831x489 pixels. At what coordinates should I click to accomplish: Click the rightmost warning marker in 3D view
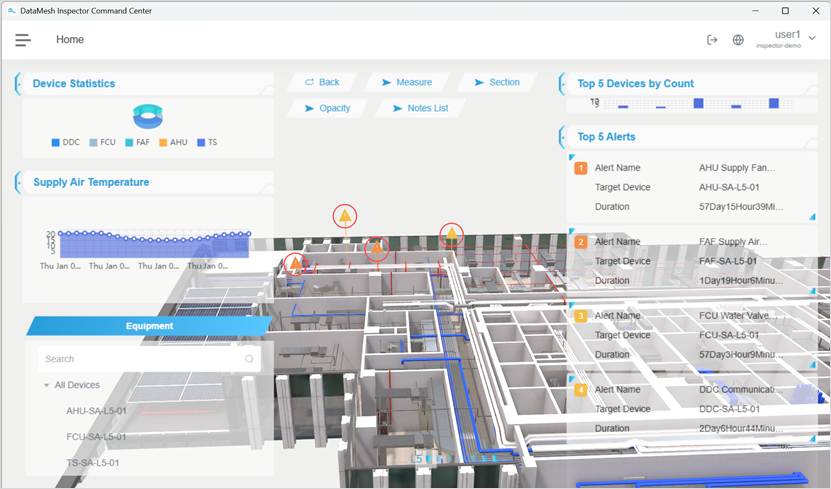452,235
